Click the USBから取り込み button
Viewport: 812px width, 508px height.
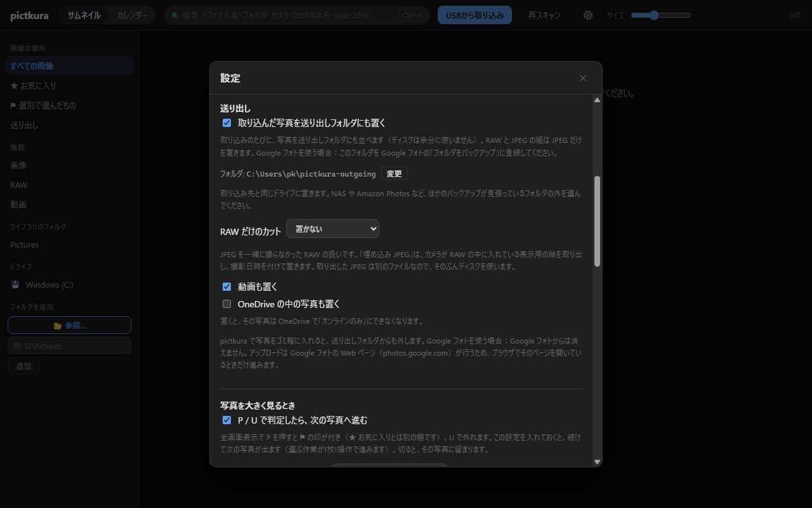coord(475,15)
